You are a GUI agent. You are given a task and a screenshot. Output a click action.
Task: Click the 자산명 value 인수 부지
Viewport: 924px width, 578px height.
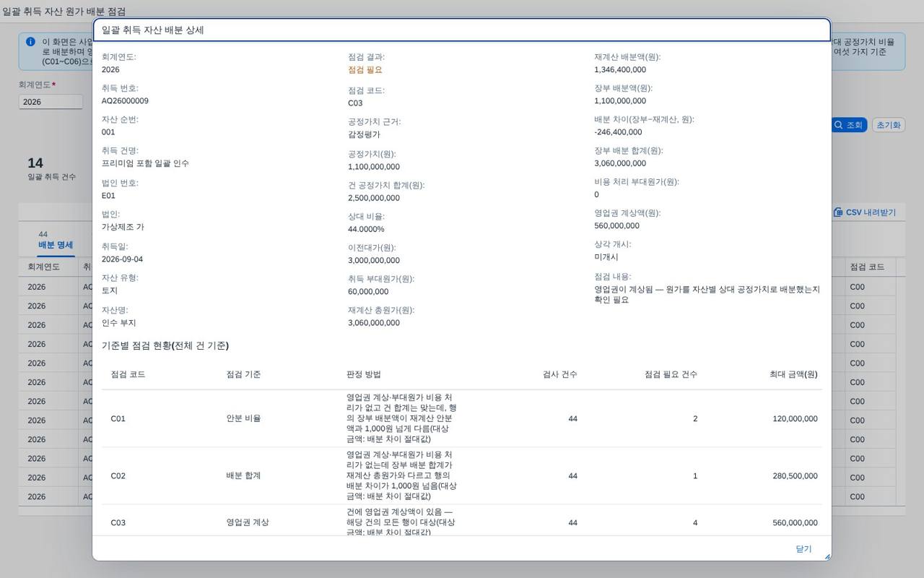[x=119, y=323]
